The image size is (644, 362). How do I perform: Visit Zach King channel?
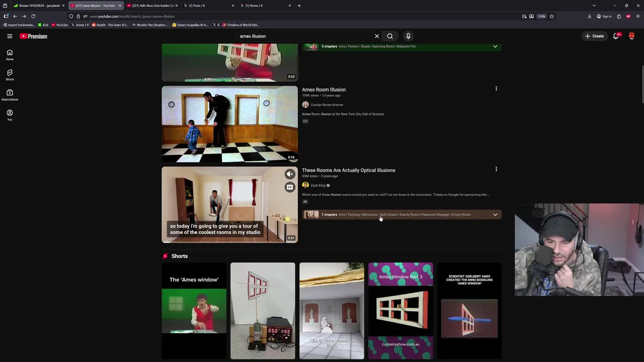[318, 186]
